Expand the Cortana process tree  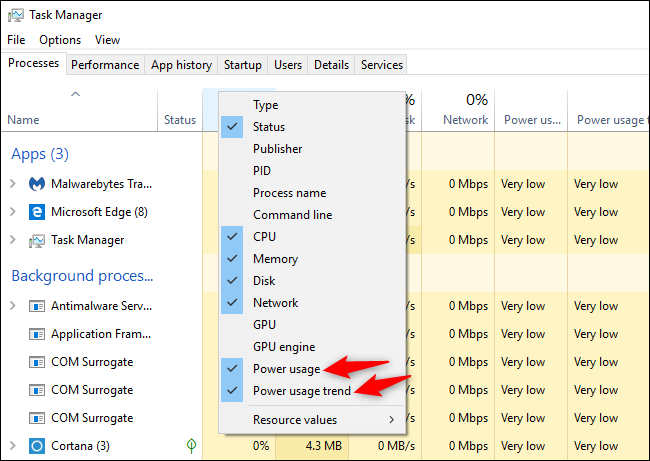(x=13, y=446)
